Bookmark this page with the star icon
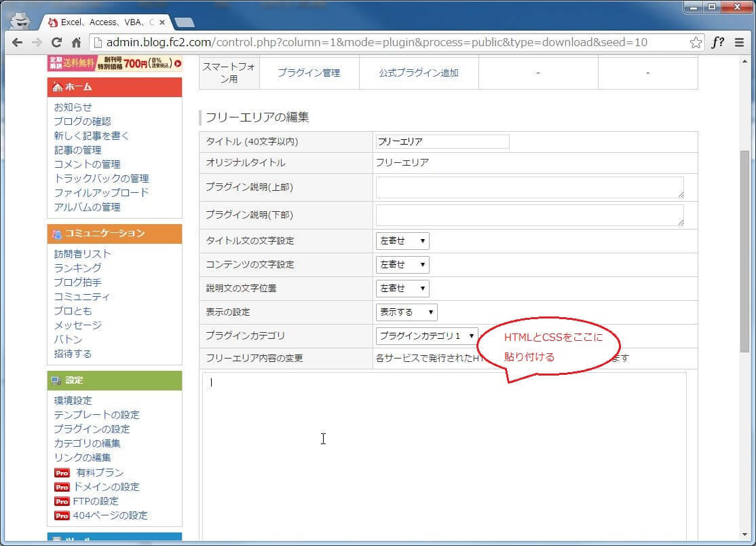 pyautogui.click(x=696, y=42)
